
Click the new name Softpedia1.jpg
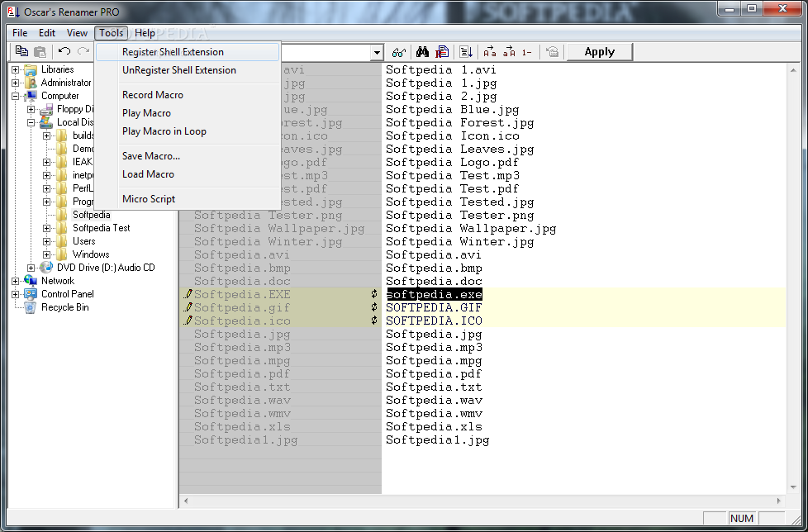(437, 439)
